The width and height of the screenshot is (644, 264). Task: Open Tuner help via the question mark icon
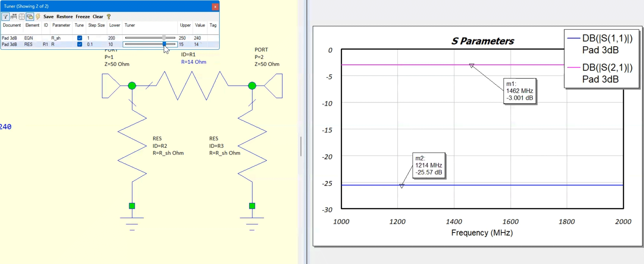[108, 16]
